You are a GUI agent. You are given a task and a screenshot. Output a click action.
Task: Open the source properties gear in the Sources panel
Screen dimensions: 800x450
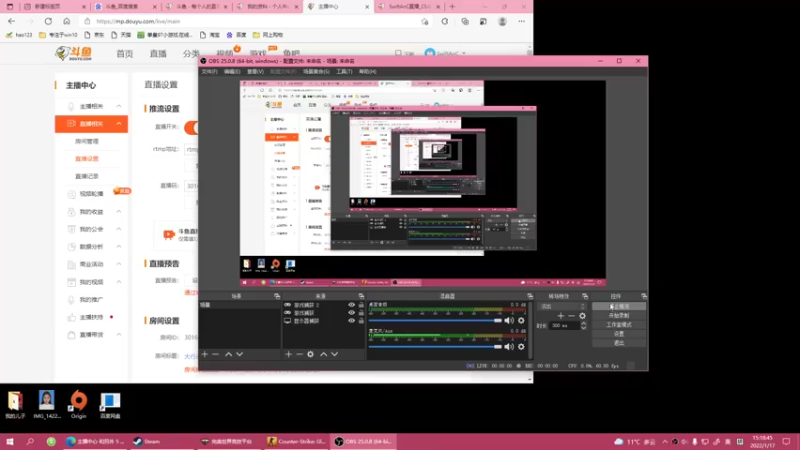point(310,354)
